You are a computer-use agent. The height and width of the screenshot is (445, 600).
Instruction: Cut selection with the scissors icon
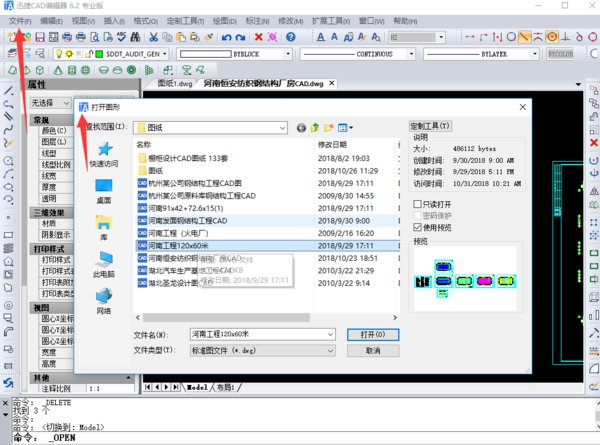(153, 37)
